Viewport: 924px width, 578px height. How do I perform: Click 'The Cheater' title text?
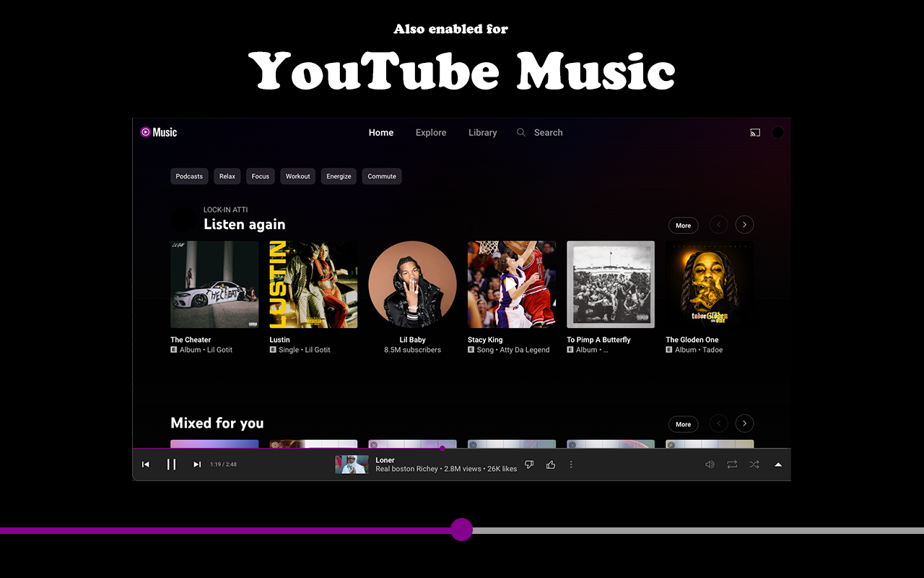tap(191, 340)
